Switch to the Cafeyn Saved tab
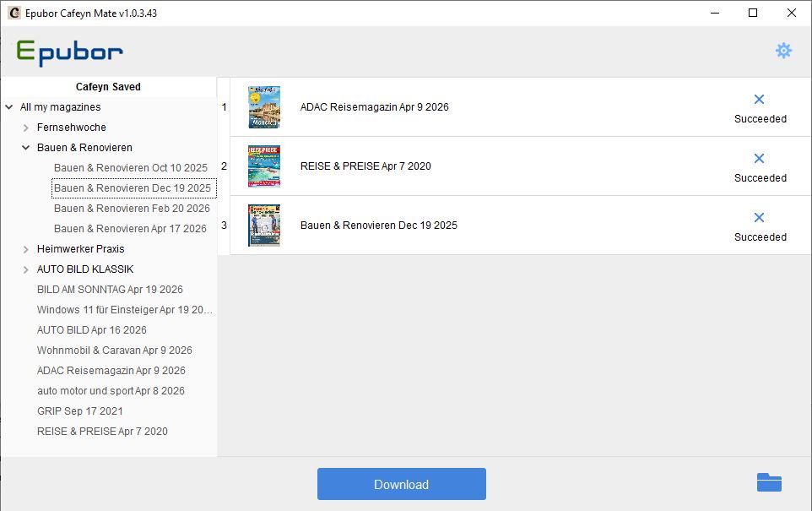This screenshot has width=812, height=511. tap(108, 86)
